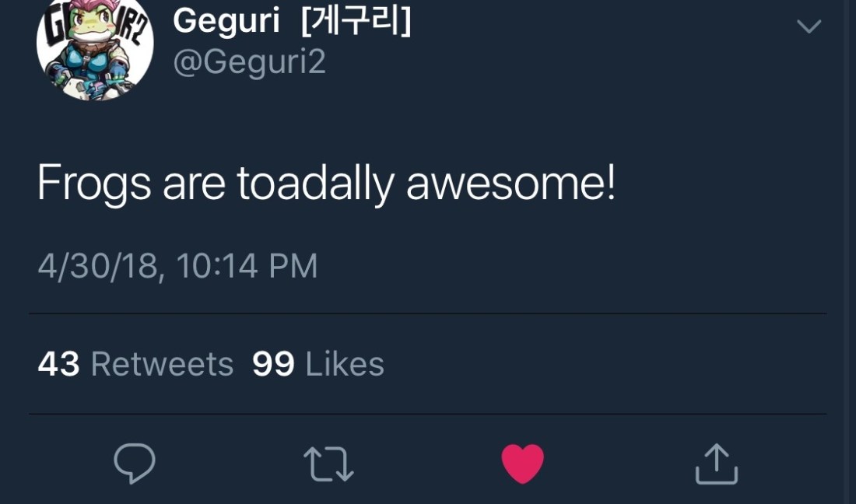The width and height of the screenshot is (856, 504).
Task: Click the Korean name [게구리]
Action: point(355,21)
